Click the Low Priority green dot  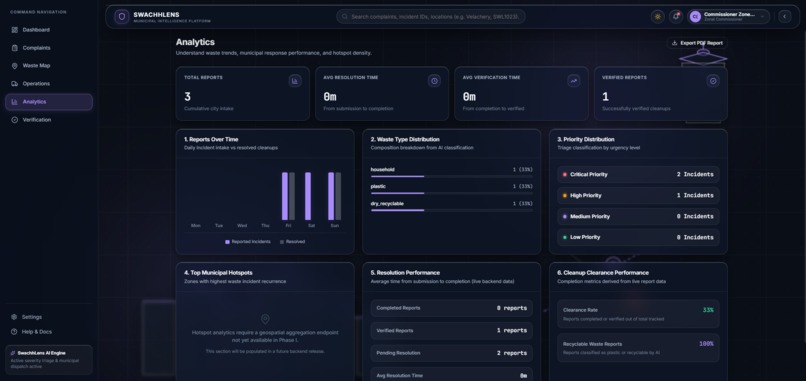tap(565, 238)
